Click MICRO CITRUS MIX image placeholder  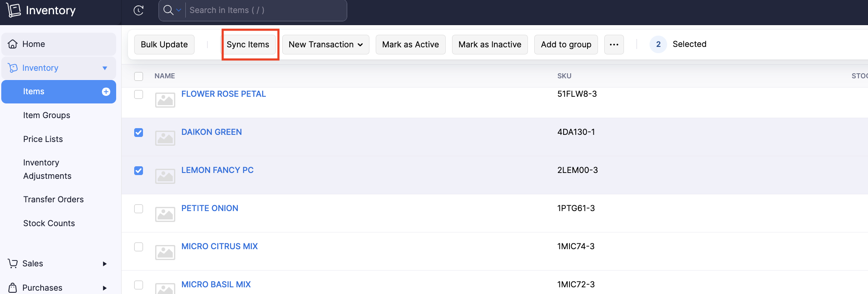coord(165,253)
